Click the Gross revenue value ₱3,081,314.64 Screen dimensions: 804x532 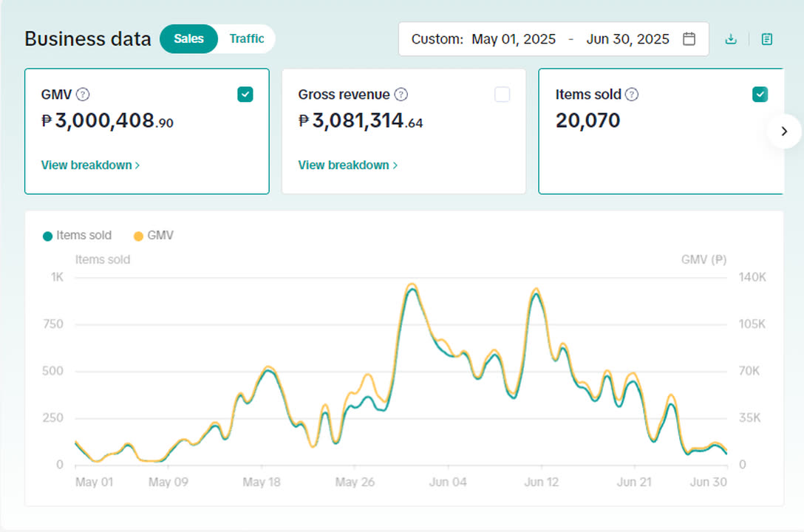(361, 121)
